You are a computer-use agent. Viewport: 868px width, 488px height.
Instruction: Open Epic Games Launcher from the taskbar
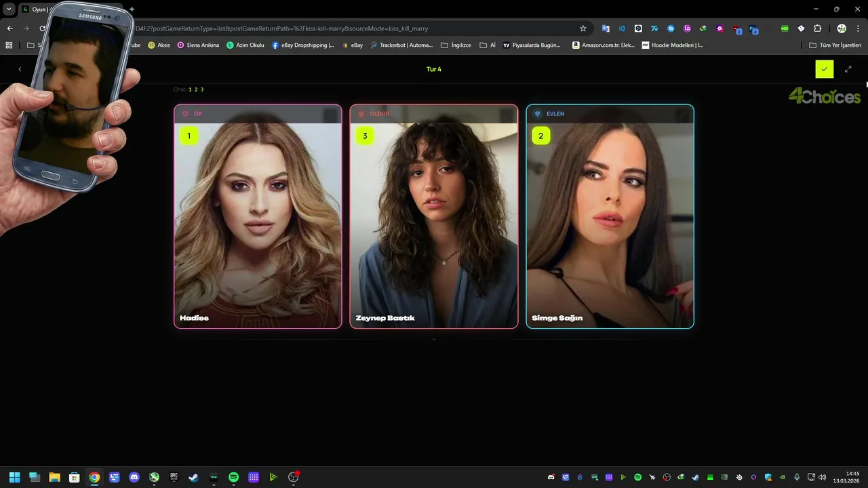click(x=174, y=477)
